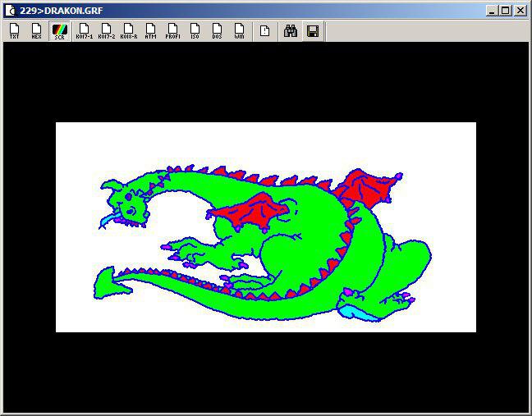The height and width of the screenshot is (416, 532).
Task: Save the file with floppy disk icon
Action: pyautogui.click(x=313, y=31)
